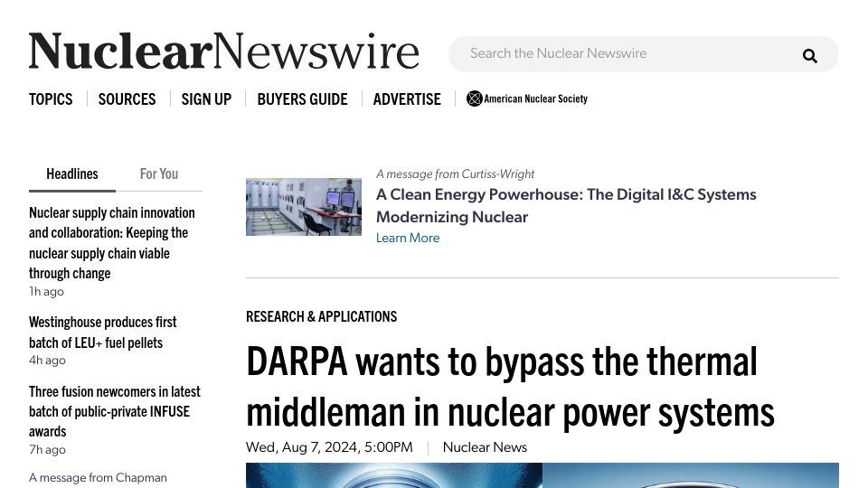Viewport: 868px width, 488px height.
Task: Open Three fusion newcomers INFUSE awards story
Action: [x=115, y=411]
